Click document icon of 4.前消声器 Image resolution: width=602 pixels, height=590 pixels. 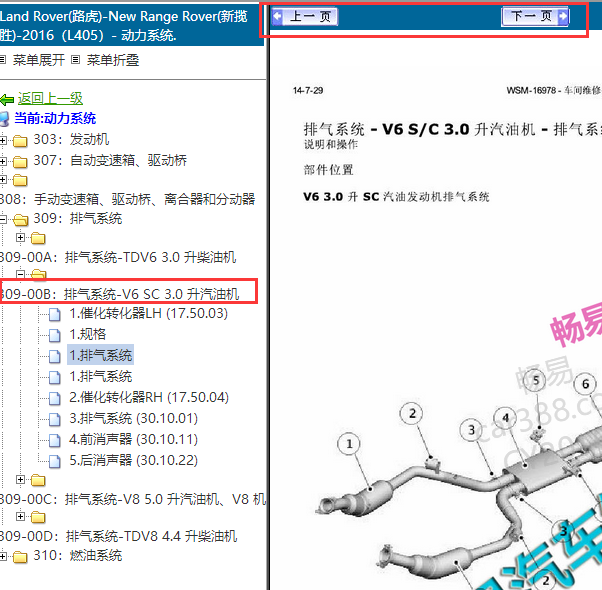pyautogui.click(x=55, y=440)
